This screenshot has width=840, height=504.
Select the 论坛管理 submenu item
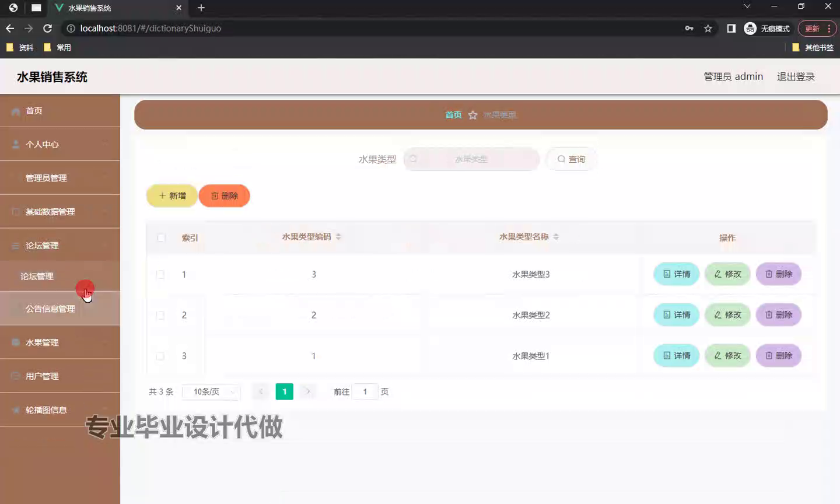pos(60,276)
